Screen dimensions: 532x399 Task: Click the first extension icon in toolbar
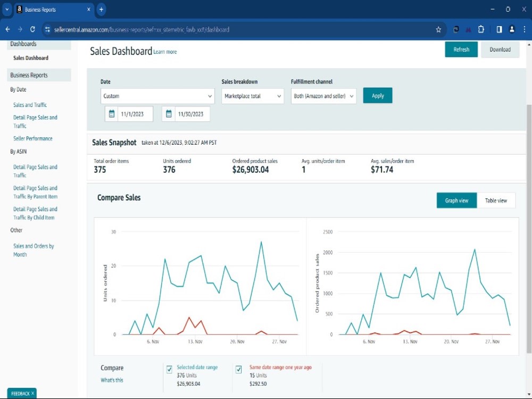[456, 29]
